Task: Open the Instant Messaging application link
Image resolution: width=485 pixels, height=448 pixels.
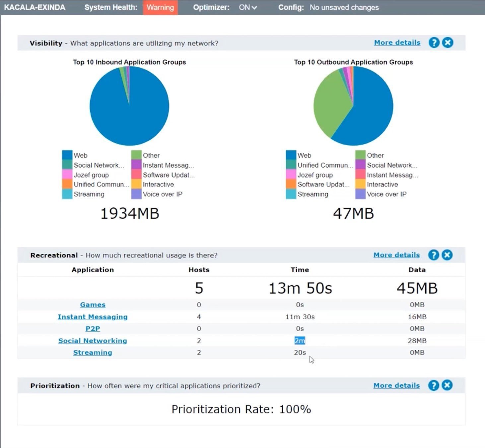Action: pos(93,317)
